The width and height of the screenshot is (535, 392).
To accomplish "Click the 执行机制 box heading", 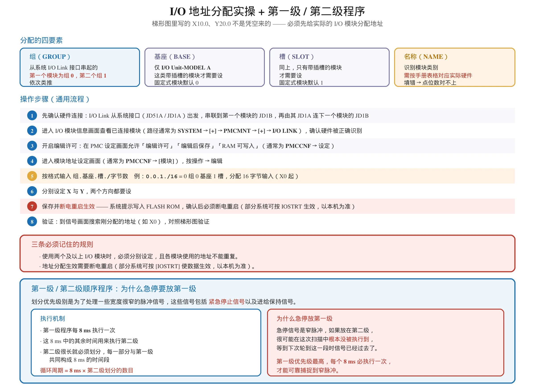I will point(52,319).
